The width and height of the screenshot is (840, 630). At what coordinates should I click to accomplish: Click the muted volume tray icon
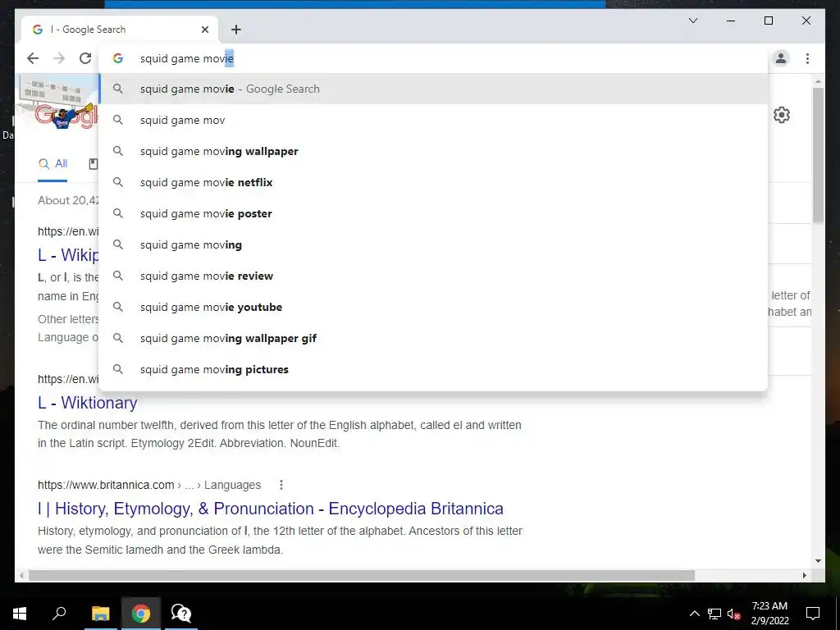click(734, 614)
